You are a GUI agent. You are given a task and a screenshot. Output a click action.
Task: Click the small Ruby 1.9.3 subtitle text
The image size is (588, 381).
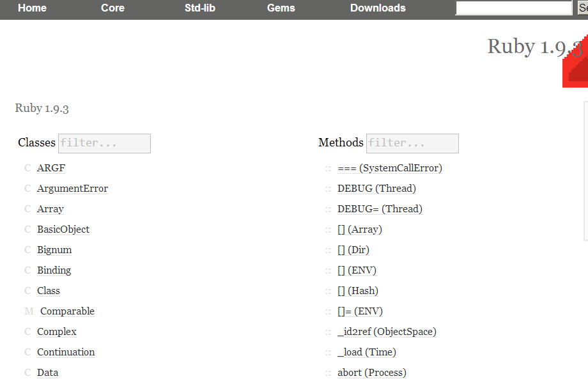tap(42, 109)
